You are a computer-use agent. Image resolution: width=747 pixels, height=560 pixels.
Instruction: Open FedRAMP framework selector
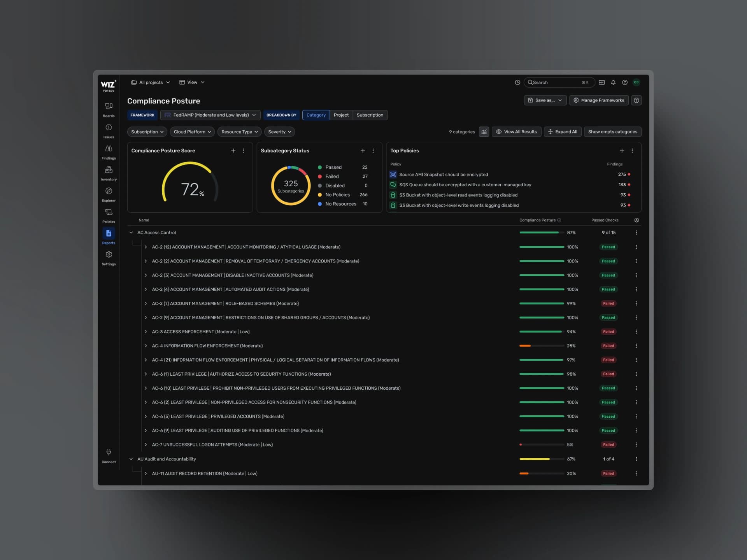pyautogui.click(x=210, y=115)
